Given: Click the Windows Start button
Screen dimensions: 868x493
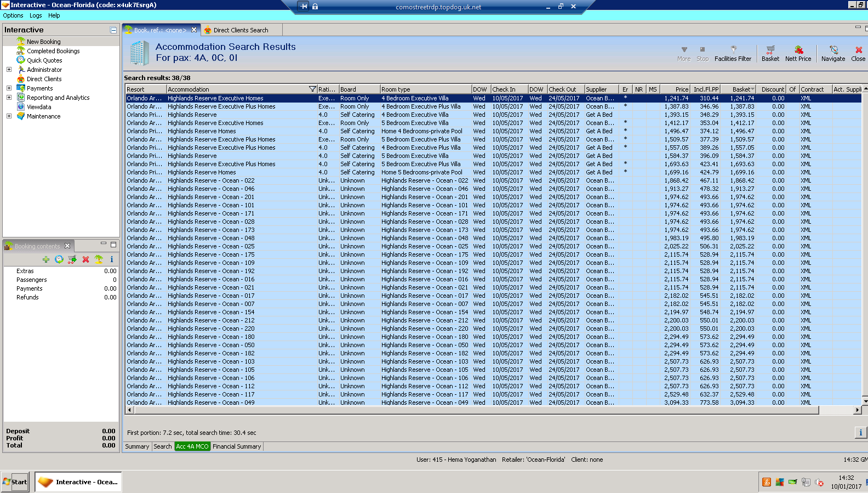Looking at the screenshot, I should (15, 482).
